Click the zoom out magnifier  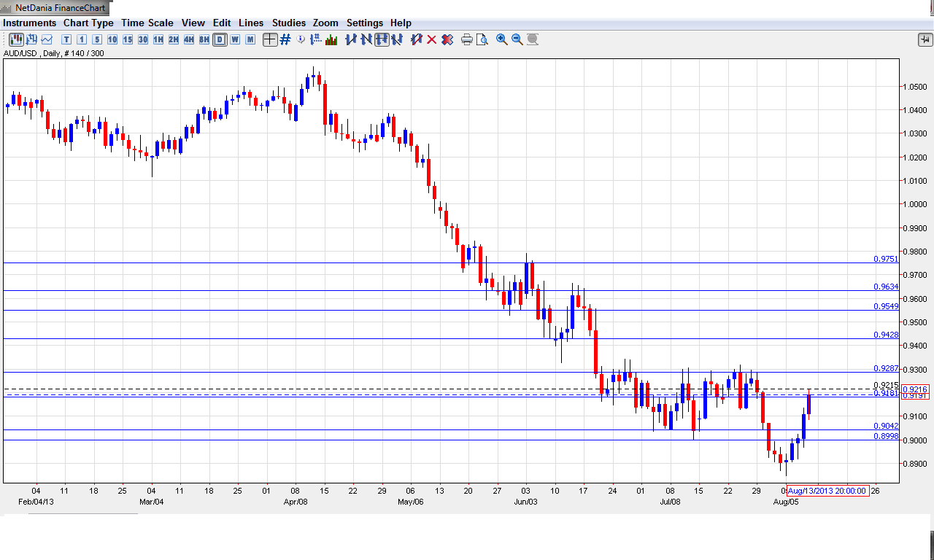(517, 39)
